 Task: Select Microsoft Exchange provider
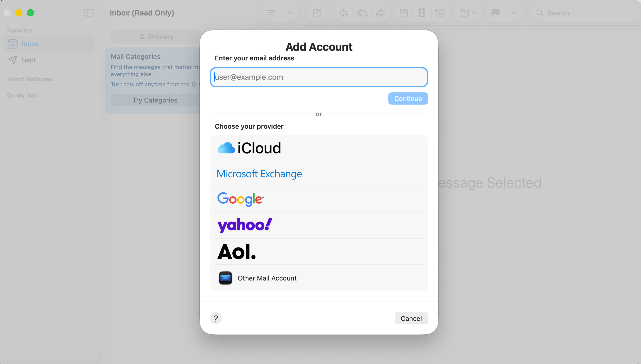pos(259,174)
